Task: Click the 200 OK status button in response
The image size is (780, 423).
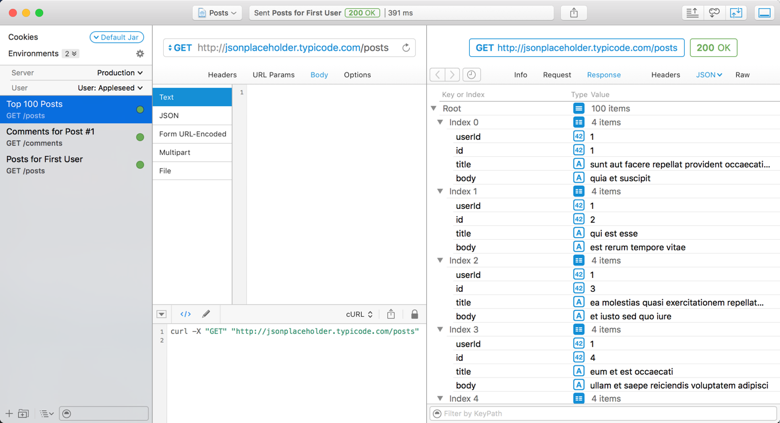Action: coord(713,48)
